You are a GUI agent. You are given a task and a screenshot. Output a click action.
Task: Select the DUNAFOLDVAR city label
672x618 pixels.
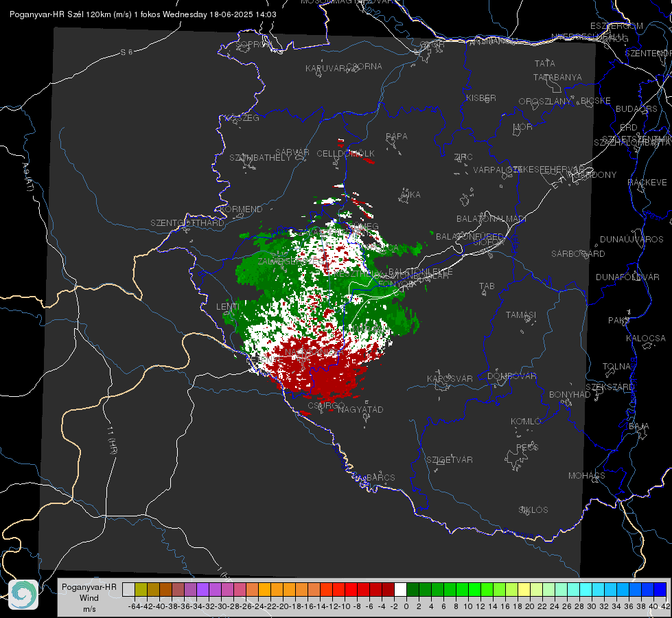[x=627, y=277]
